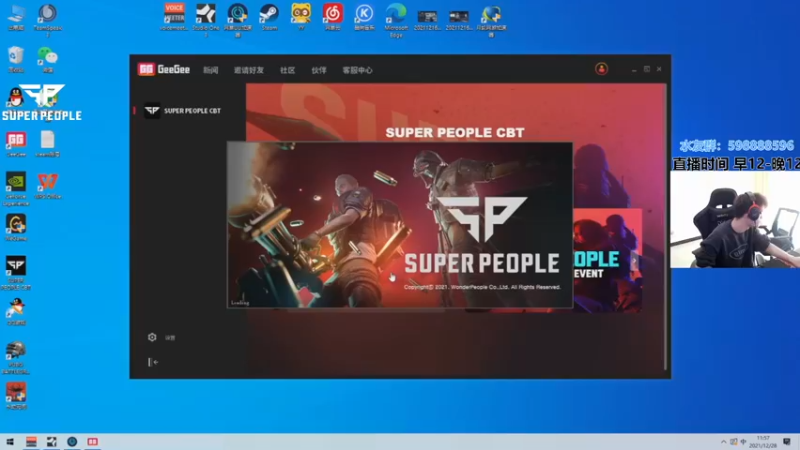Click the input method indicator in tray
Viewport: 800px width, 450px height.
pos(743,442)
